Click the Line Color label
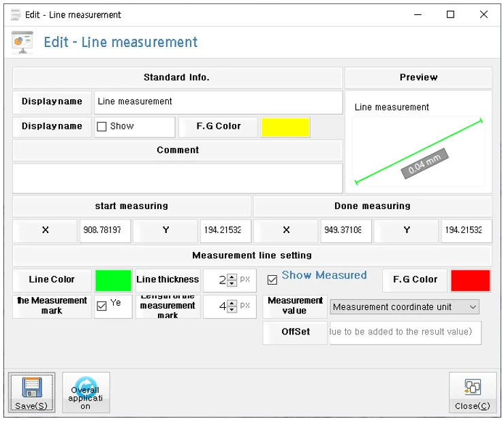 coord(52,279)
